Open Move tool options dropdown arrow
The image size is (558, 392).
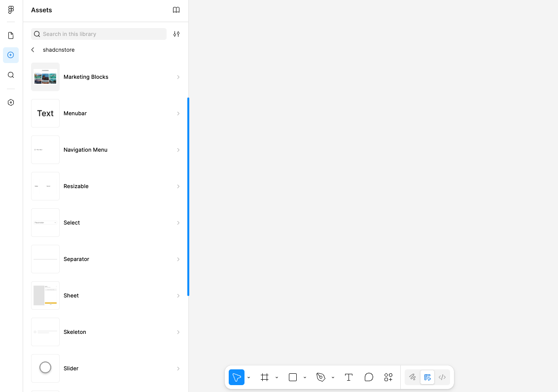249,377
